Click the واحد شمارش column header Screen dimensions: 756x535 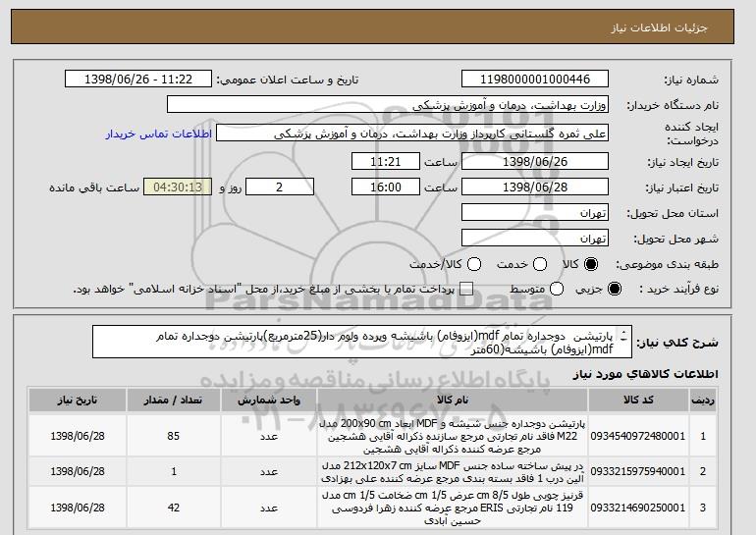click(x=269, y=401)
